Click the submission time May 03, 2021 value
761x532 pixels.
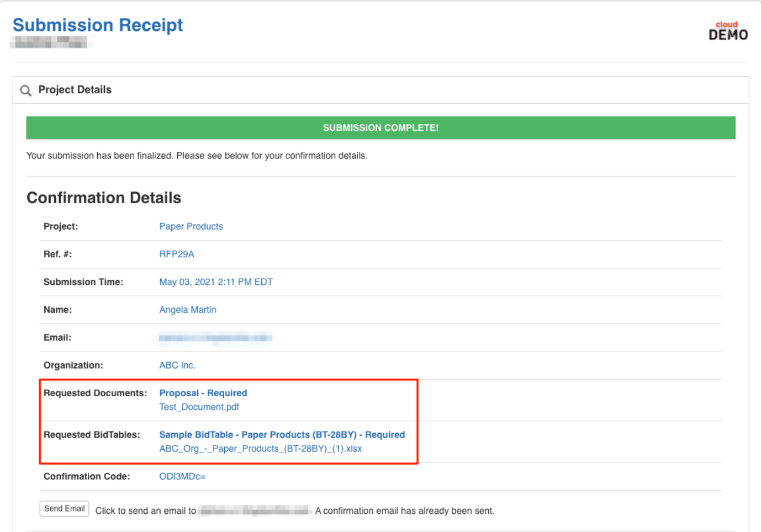click(x=216, y=282)
